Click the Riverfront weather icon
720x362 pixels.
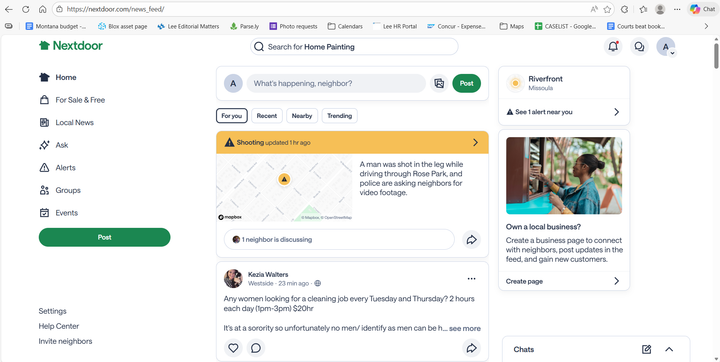tap(515, 83)
